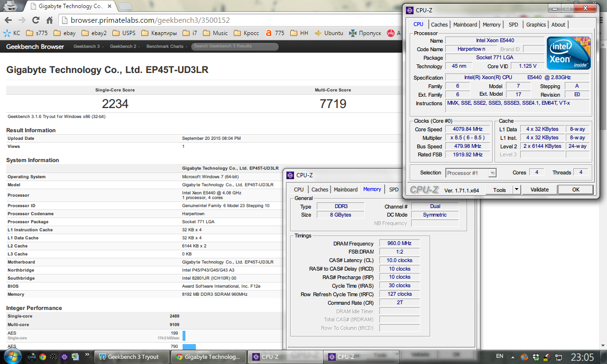Open the Geekbench 3 nav dropdown
607x364 pixels.
[x=88, y=46]
